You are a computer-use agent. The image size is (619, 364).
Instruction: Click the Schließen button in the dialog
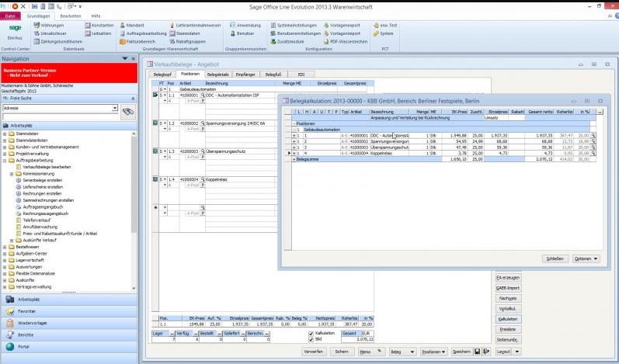point(554,258)
